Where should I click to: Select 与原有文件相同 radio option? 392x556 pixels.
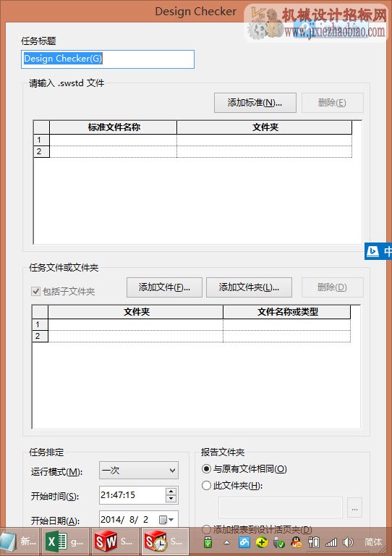point(206,469)
